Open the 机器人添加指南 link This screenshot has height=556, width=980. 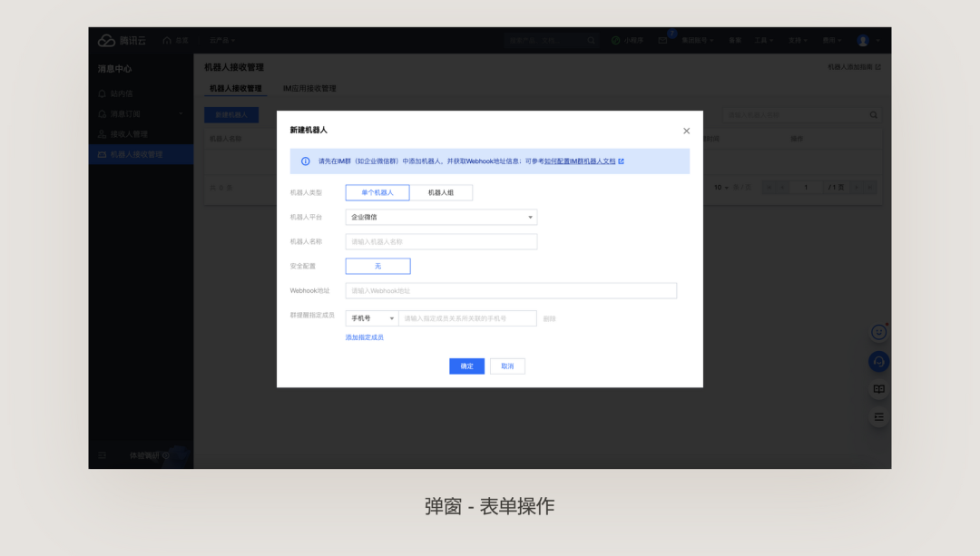[x=855, y=67]
